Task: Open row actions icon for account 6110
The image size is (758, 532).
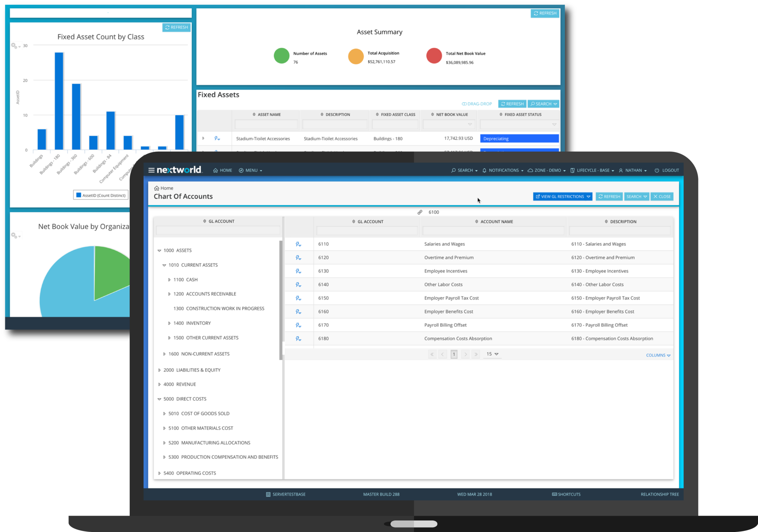Action: [x=298, y=244]
